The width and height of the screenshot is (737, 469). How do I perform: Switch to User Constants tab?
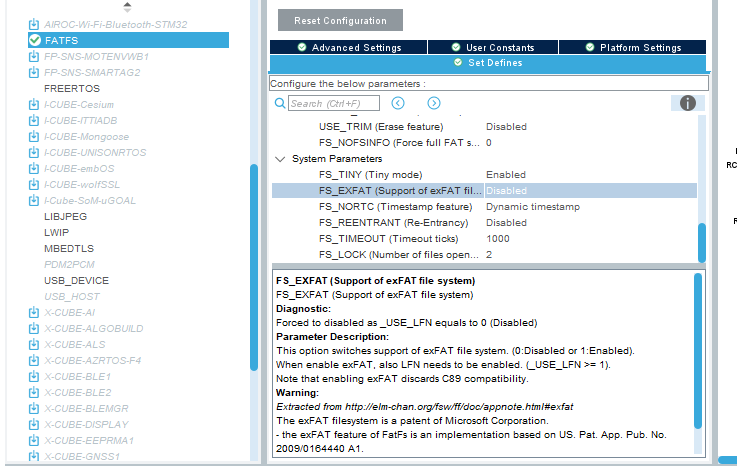tap(493, 47)
